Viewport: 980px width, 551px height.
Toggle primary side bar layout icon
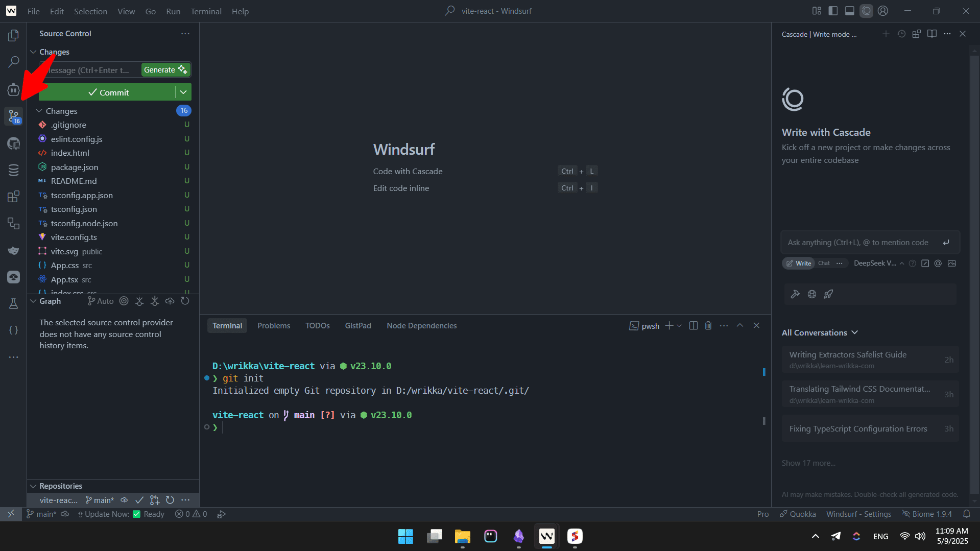click(x=833, y=11)
